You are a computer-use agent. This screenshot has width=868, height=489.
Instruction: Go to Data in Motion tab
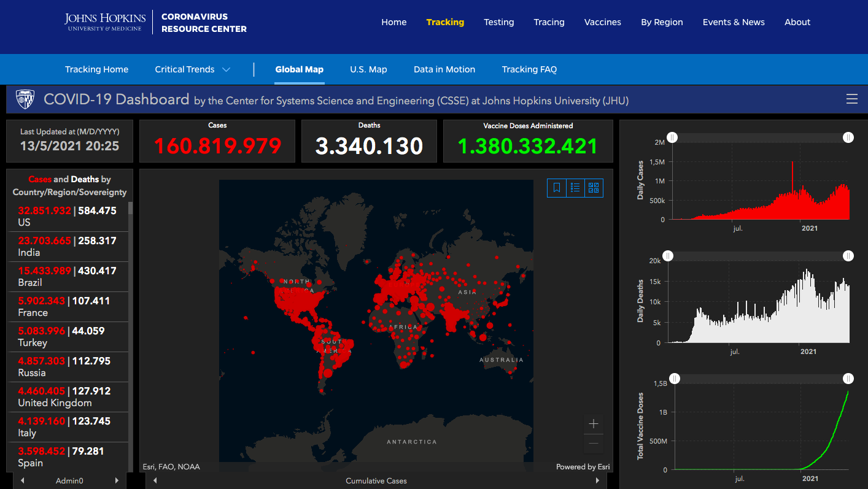(x=444, y=69)
